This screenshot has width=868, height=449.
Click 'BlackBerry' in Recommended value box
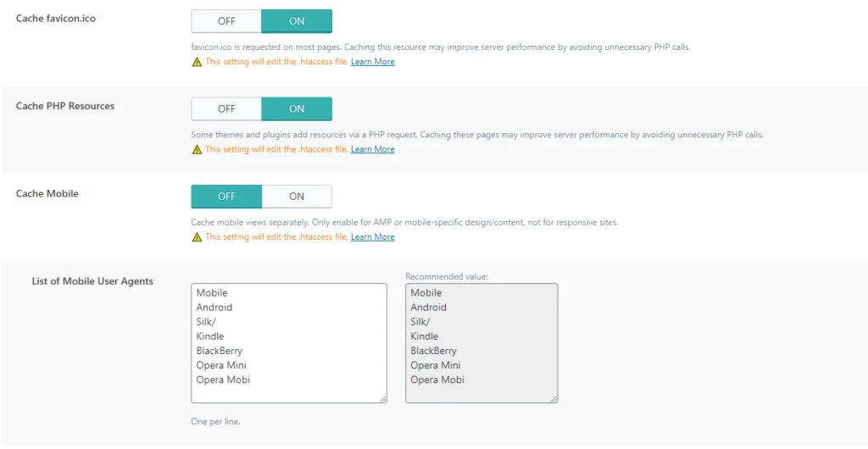click(x=433, y=351)
